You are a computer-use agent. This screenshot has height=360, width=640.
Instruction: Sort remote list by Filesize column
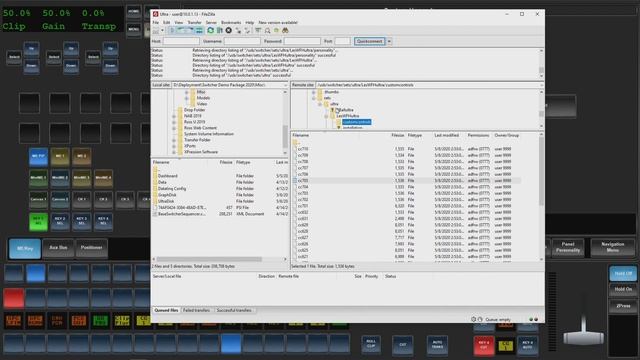[397, 135]
